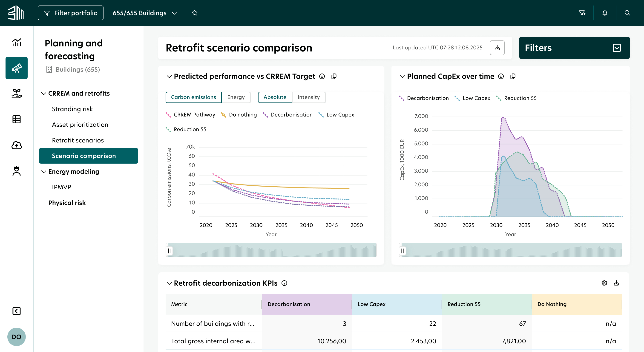
Task: Favorite the portfolio with the star icon
Action: click(x=195, y=13)
